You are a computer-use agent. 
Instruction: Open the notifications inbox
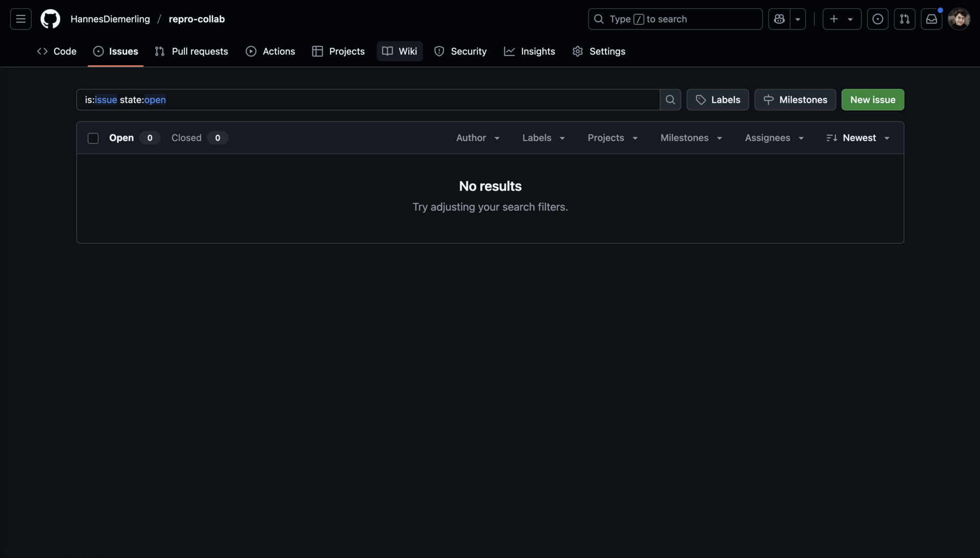[x=932, y=19]
